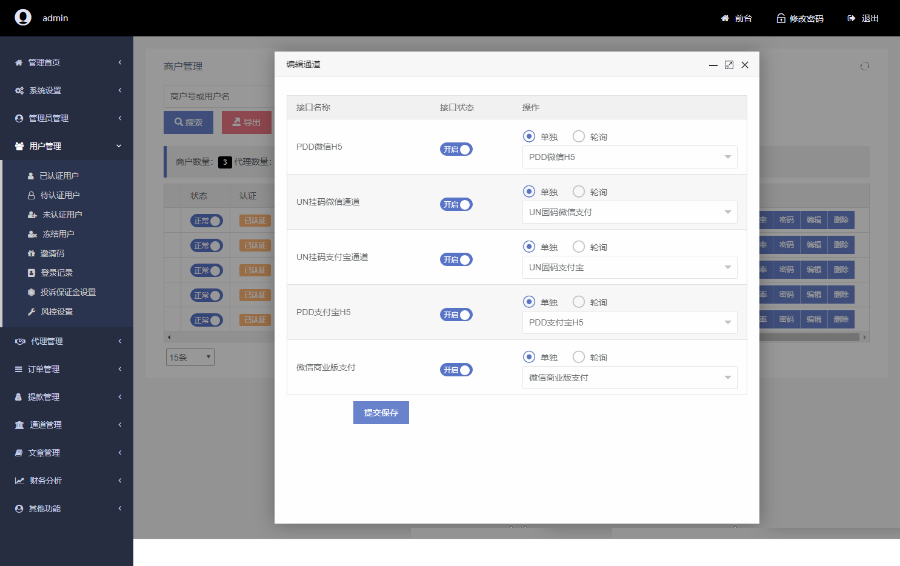Viewport: 900px width, 566px height.
Task: Open the UN固码支付宝 channel dropdown
Action: (630, 267)
